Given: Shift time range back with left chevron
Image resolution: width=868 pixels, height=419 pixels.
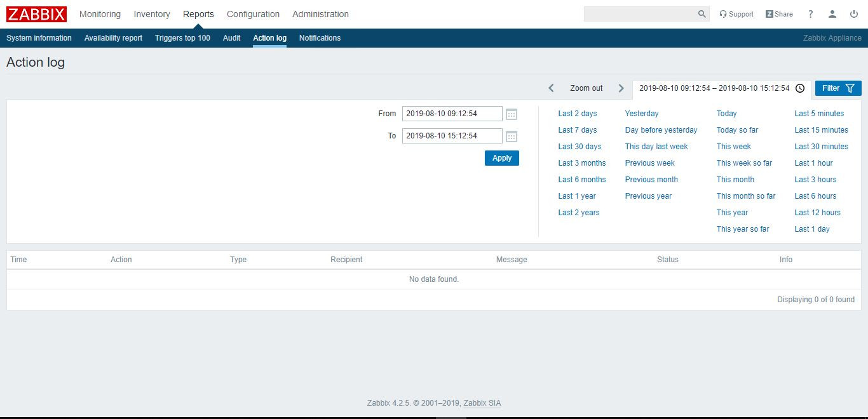Looking at the screenshot, I should click(551, 88).
